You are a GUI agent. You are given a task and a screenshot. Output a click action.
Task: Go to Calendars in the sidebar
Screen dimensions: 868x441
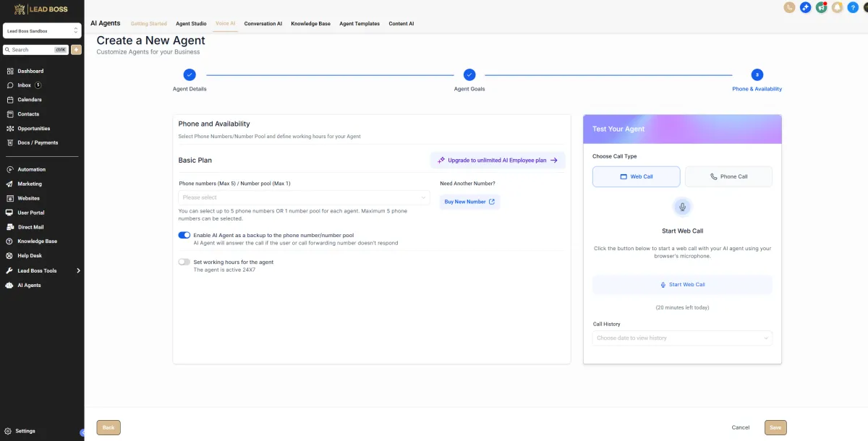click(x=30, y=100)
